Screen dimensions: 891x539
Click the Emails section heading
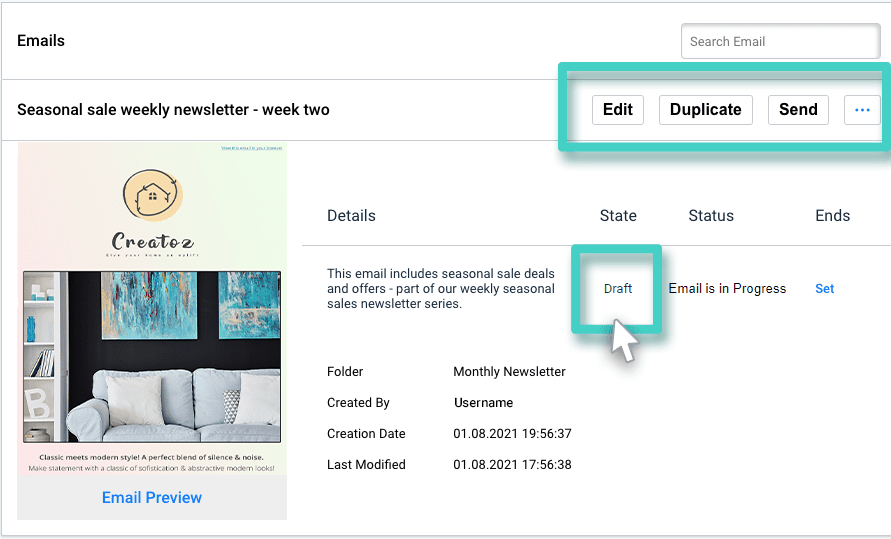(x=41, y=41)
